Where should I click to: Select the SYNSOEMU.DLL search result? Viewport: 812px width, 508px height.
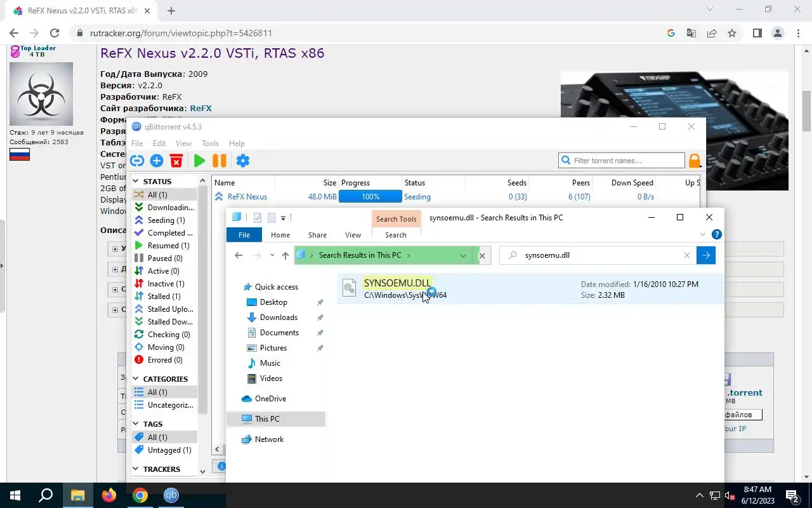(x=530, y=289)
